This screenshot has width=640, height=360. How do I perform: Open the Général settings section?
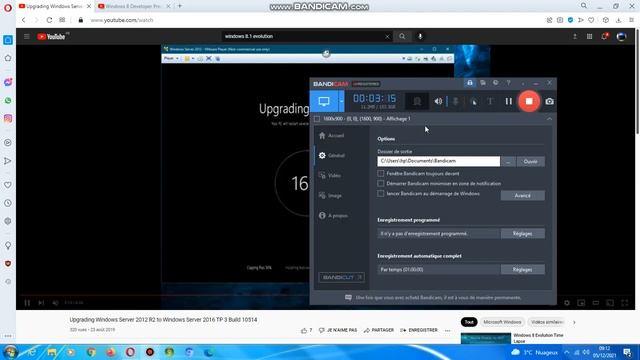point(331,156)
